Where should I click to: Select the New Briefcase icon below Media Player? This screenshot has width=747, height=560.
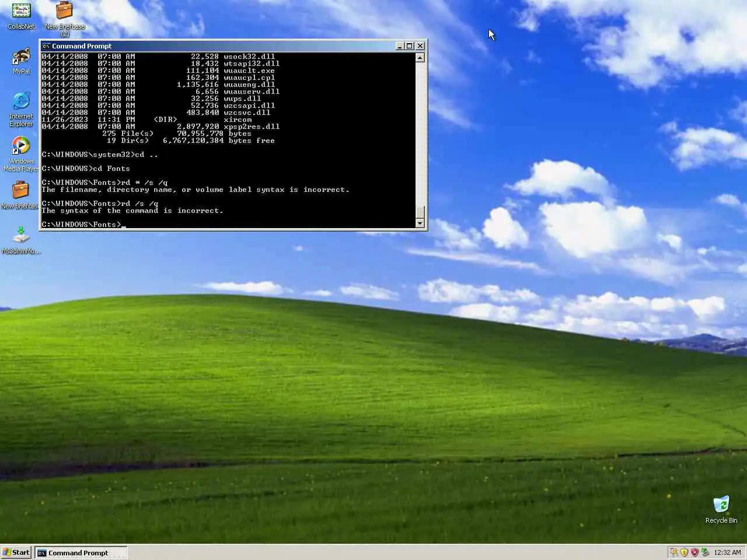(x=20, y=195)
